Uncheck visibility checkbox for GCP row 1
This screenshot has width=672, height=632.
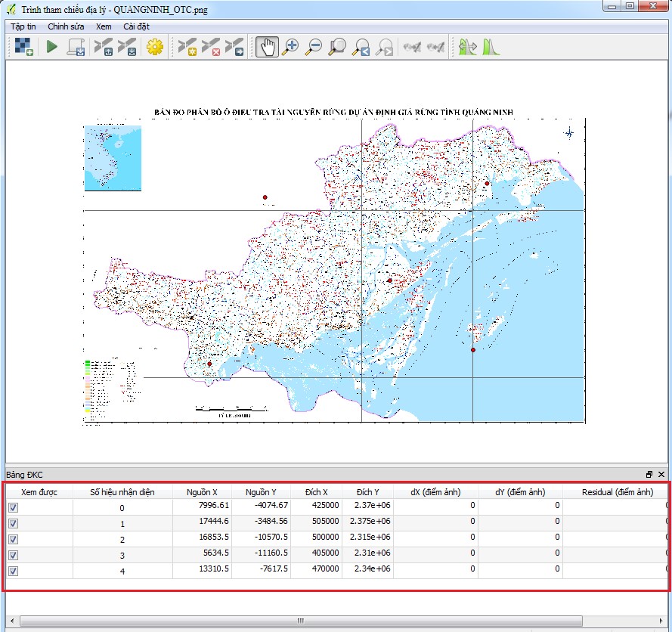pos(14,524)
